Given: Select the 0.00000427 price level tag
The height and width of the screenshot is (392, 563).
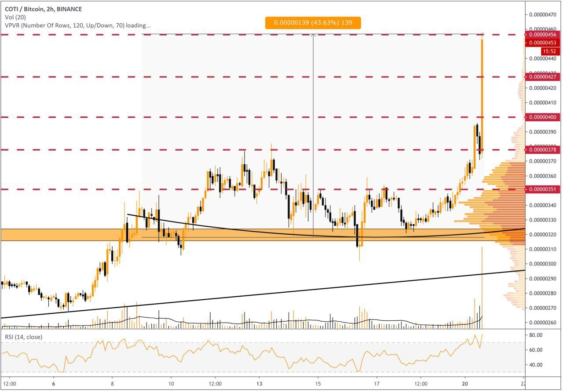Looking at the screenshot, I should coord(543,77).
